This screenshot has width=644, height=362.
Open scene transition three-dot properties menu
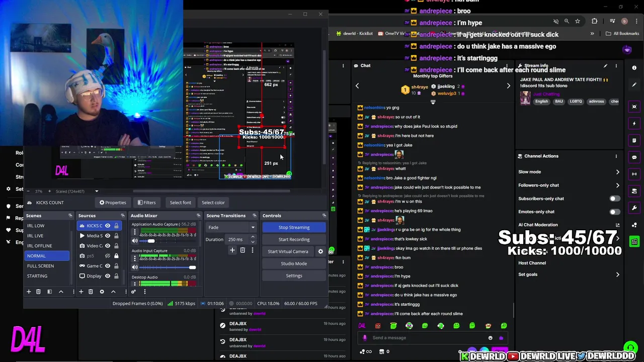point(253,250)
